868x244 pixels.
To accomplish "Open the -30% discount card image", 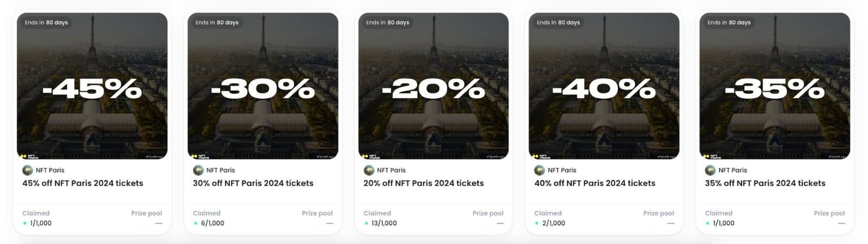I will [263, 86].
